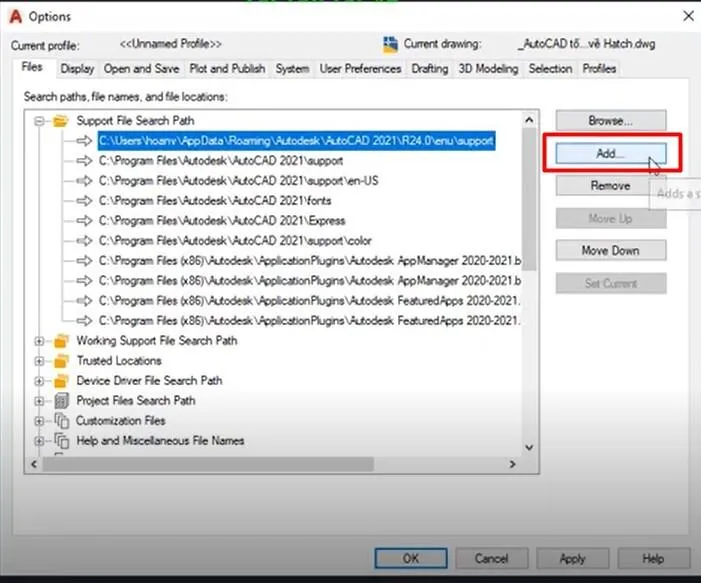Click the Browse... button

point(610,121)
